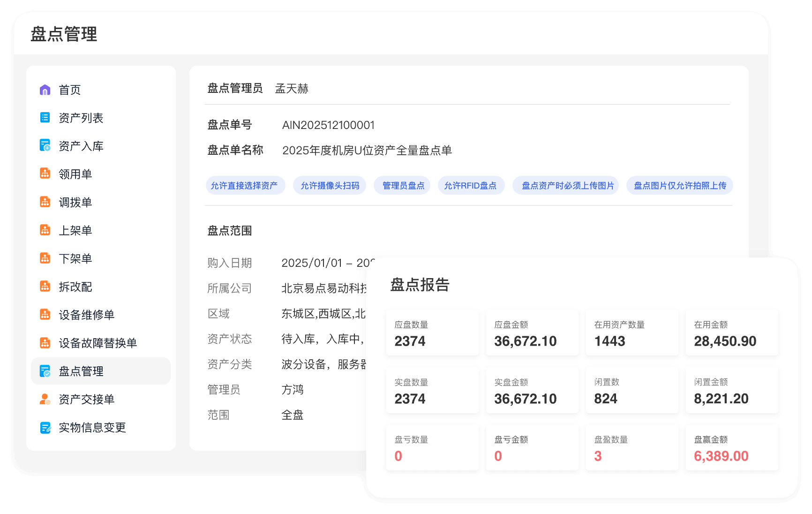
Task: Click the 资产列表 list icon
Action: pos(45,118)
